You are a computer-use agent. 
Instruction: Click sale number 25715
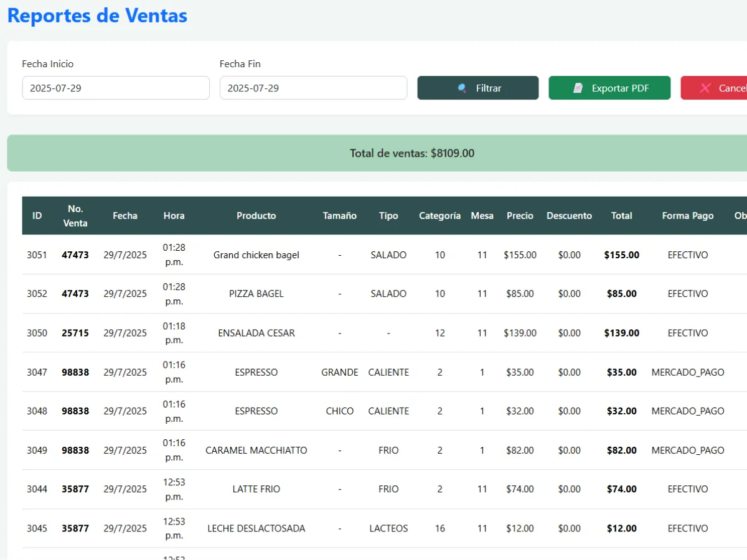click(x=75, y=333)
